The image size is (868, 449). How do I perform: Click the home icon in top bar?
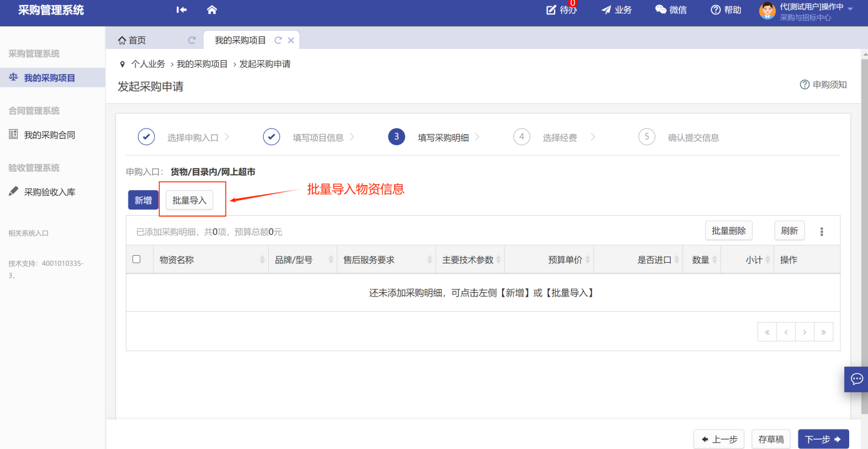click(x=212, y=10)
